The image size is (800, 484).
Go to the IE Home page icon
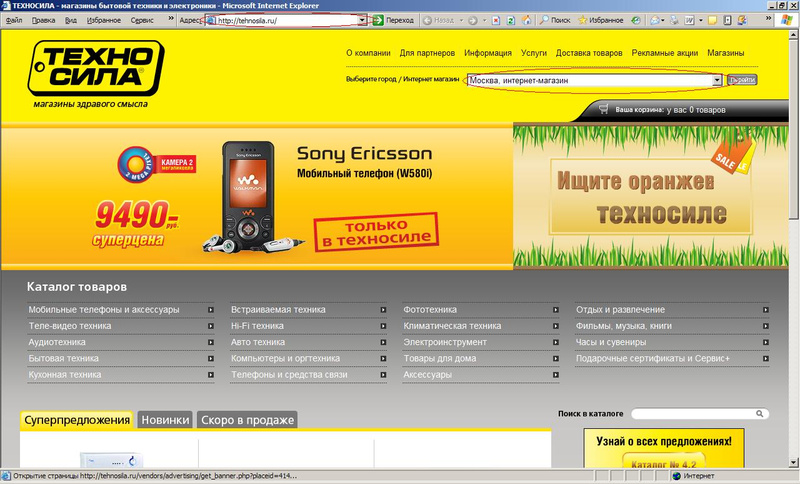pos(527,20)
